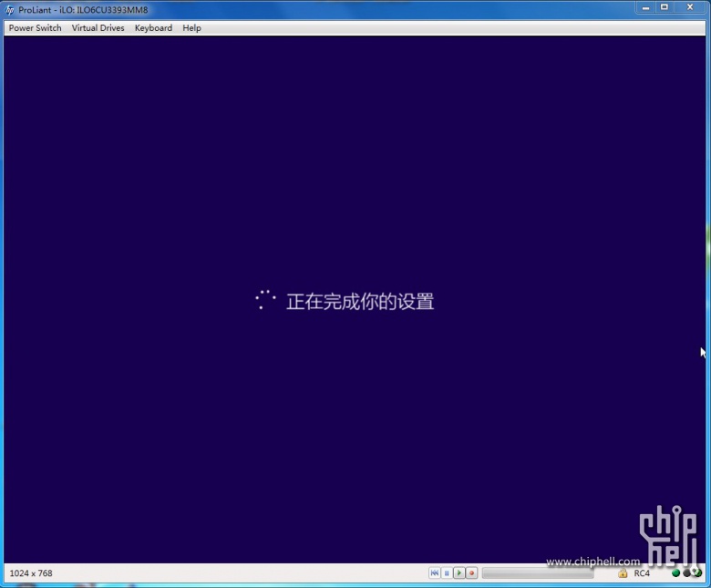The width and height of the screenshot is (711, 588).
Task: Click the pause playback button
Action: coord(447,573)
